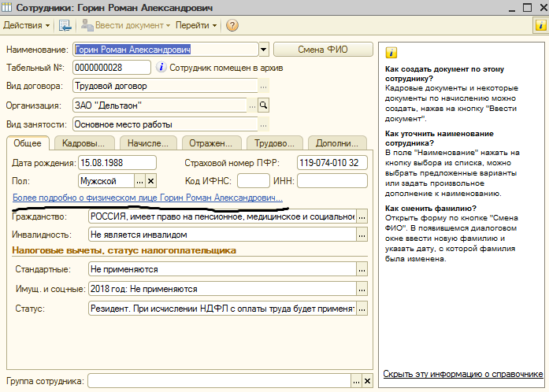Open Организация selection ellipsis button
Screen dimensions: 549x392
252,105
